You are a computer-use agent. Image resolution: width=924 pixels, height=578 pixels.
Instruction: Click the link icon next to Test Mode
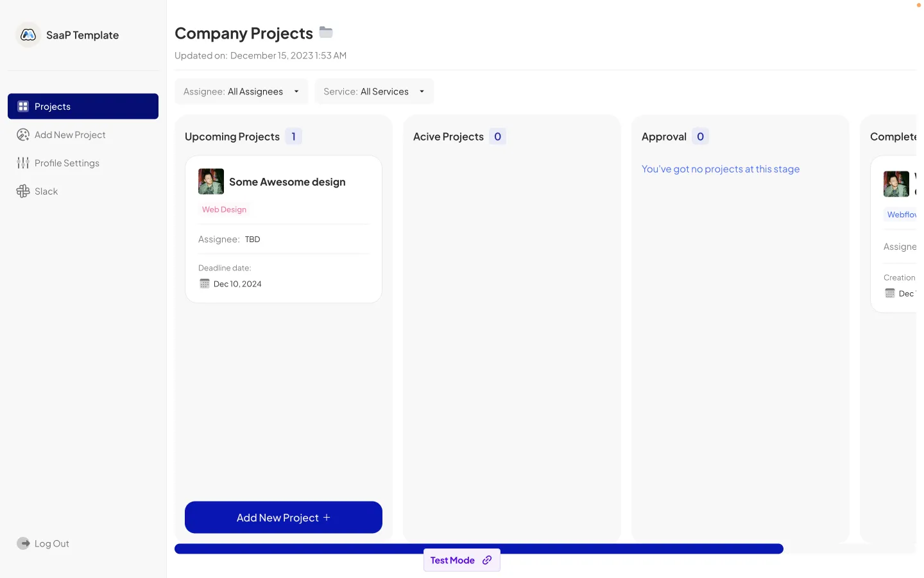point(487,560)
